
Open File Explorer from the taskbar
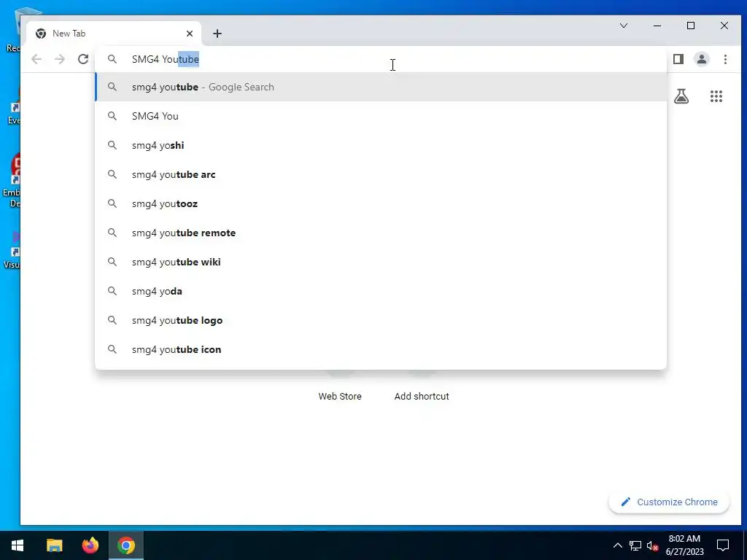coord(54,545)
